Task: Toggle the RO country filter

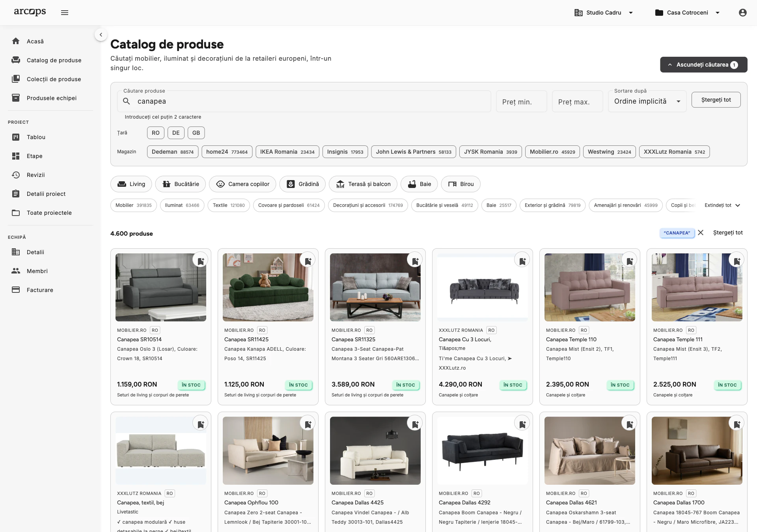Action: pos(156,133)
